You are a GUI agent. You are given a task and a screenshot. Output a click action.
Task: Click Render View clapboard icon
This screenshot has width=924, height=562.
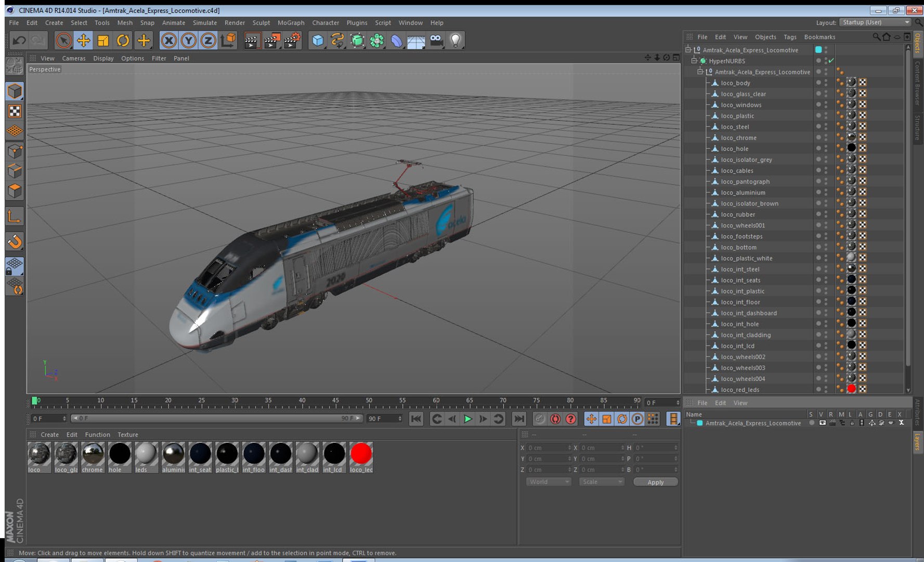click(252, 40)
